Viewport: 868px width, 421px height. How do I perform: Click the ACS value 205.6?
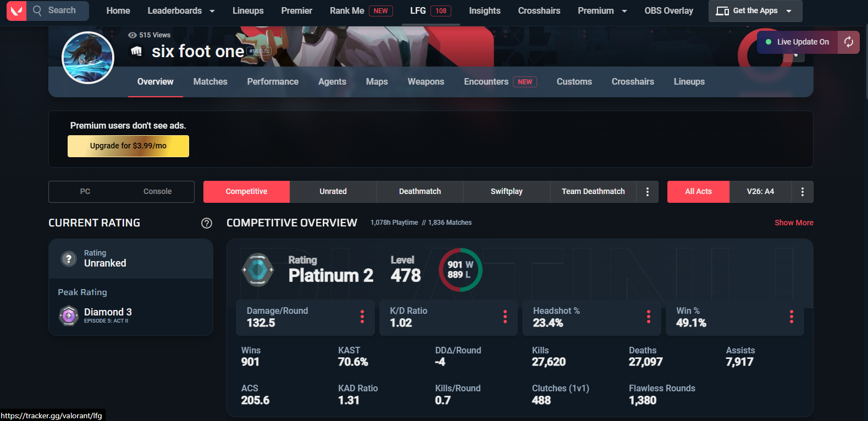(255, 400)
